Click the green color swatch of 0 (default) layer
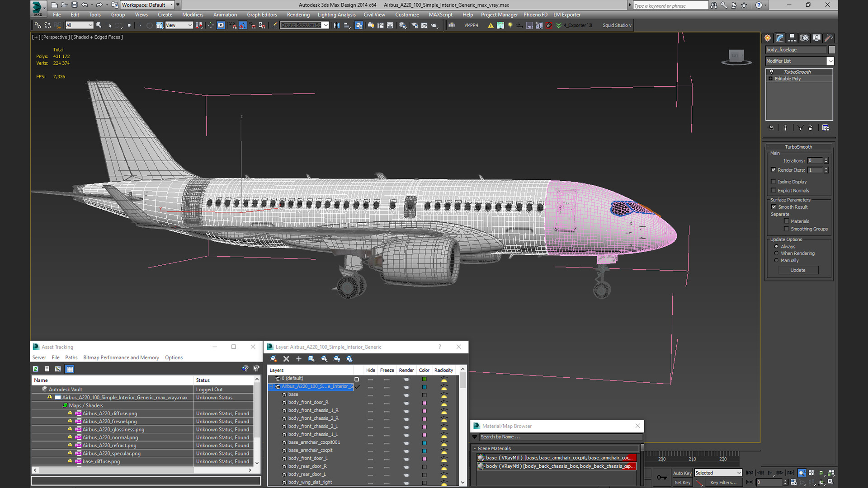Viewport: 868px width, 488px height. (424, 379)
